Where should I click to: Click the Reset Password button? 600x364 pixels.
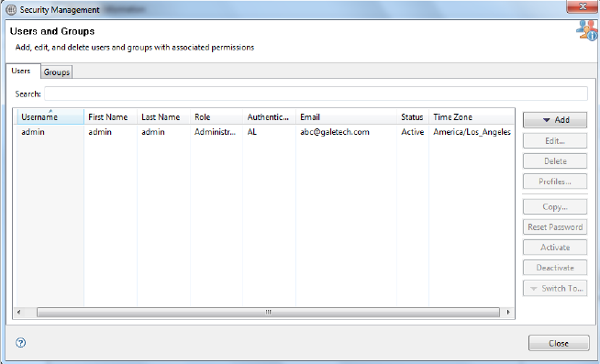(555, 227)
